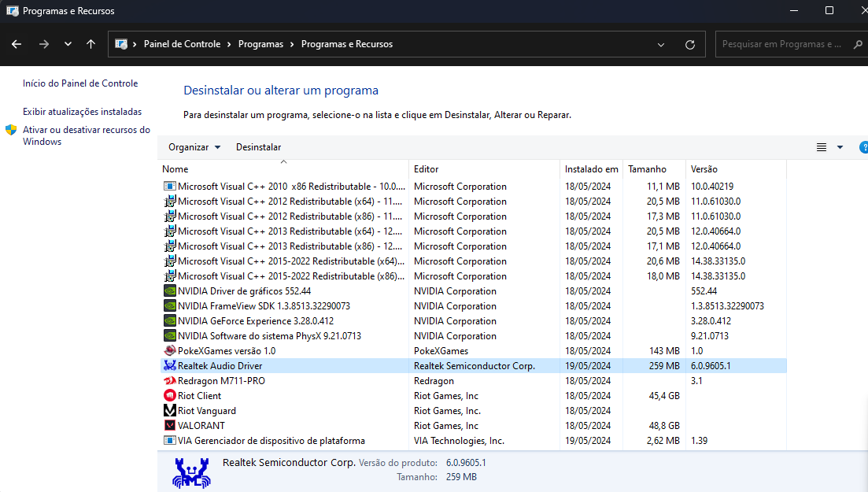Select Visual C++ 2013 Redistributable (x64) icon
This screenshot has height=492, width=868.
pyautogui.click(x=170, y=231)
